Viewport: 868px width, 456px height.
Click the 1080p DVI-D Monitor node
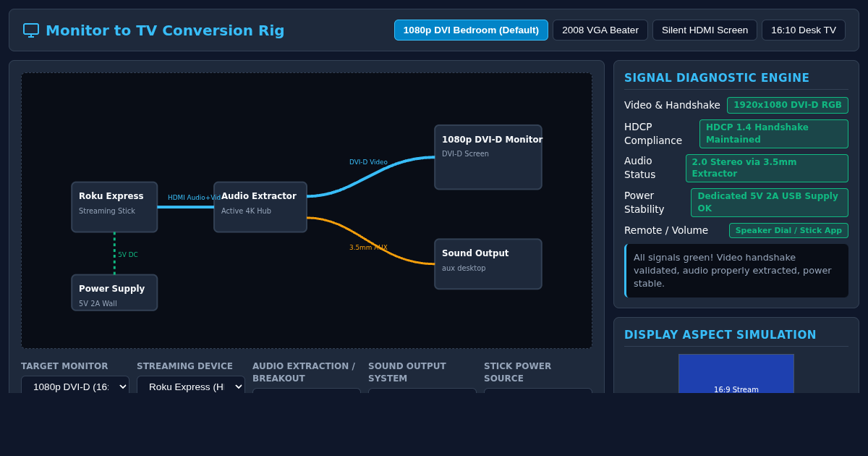[488, 157]
